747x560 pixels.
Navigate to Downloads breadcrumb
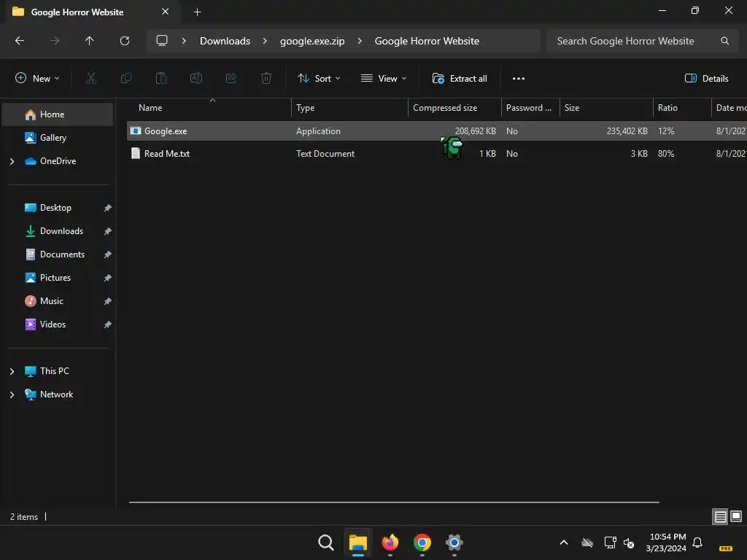[225, 41]
